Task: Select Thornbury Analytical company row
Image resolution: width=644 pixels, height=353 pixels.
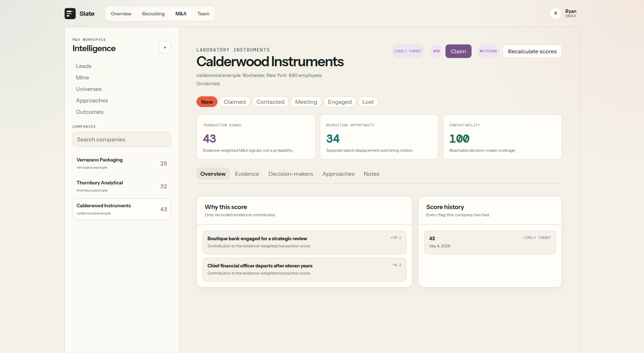Action: pos(122,186)
